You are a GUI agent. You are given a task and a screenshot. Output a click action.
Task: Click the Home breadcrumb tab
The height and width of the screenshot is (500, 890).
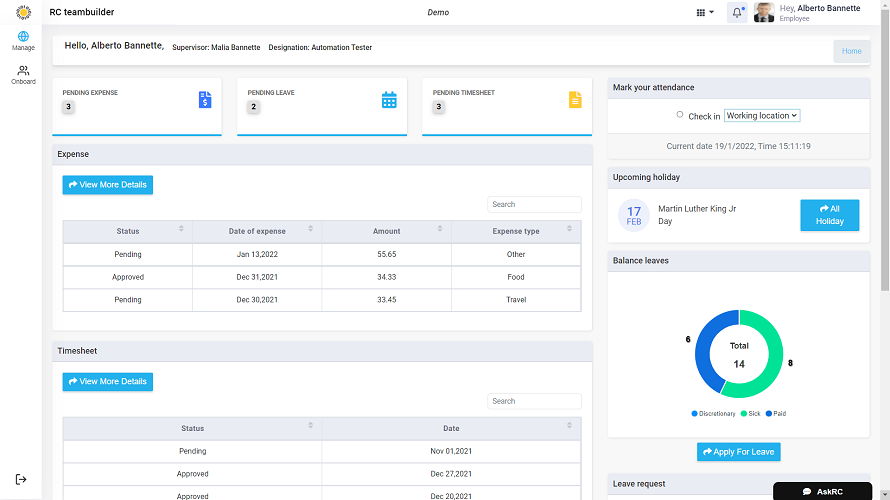click(x=851, y=51)
